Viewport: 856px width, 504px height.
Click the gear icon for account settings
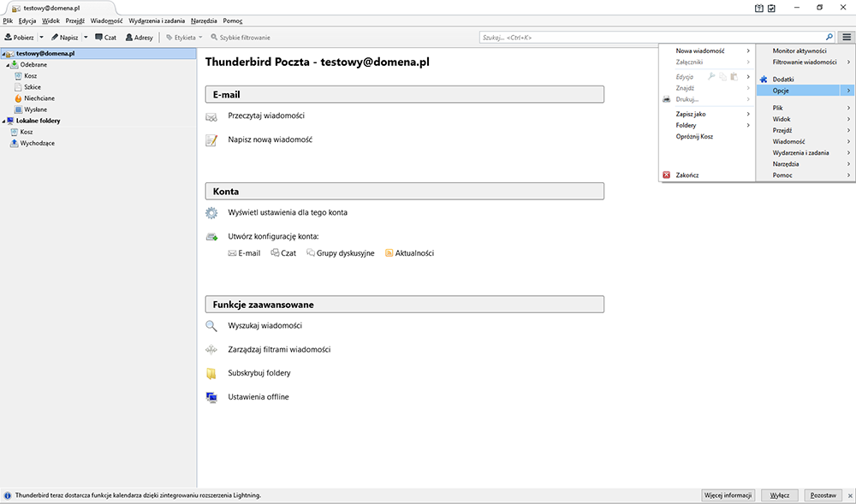(x=211, y=212)
